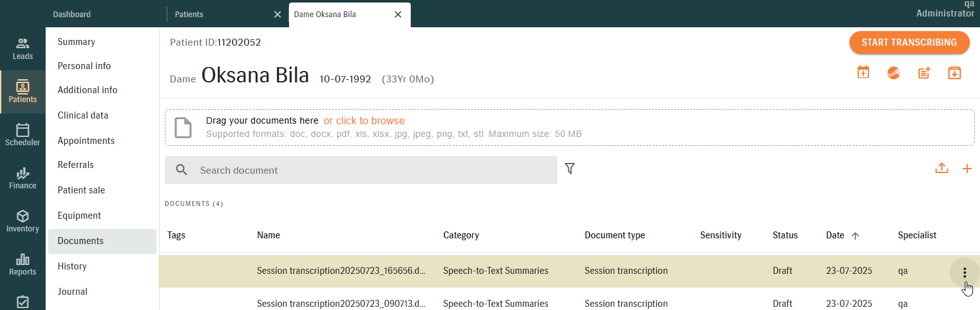Go to Finance module icon
980x310 pixels.
click(x=23, y=173)
